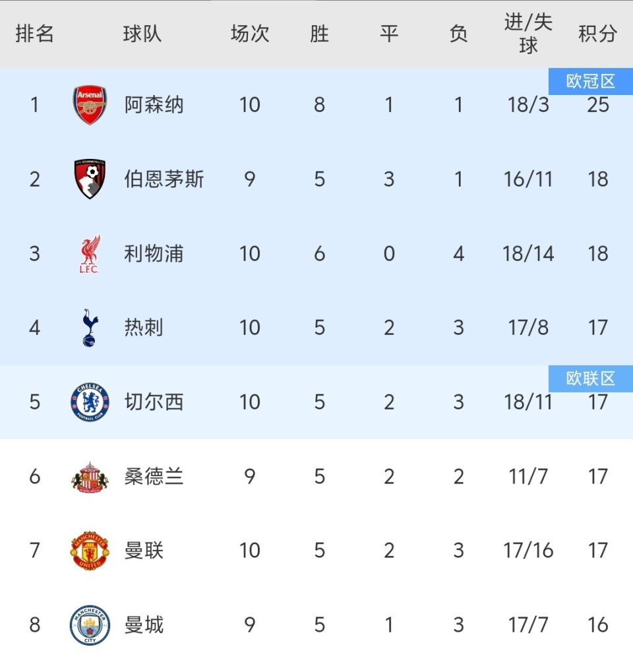The height and width of the screenshot is (672, 633).
Task: Select the Manchester United crest icon
Action: pos(90,551)
